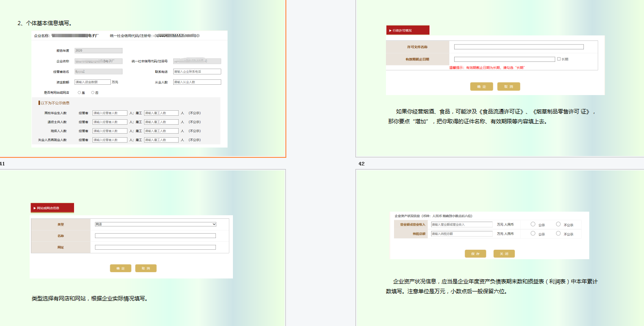Choose 公示 for 营业额或营业收入
Image resolution: width=644 pixels, height=326 pixels.
tap(533, 224)
